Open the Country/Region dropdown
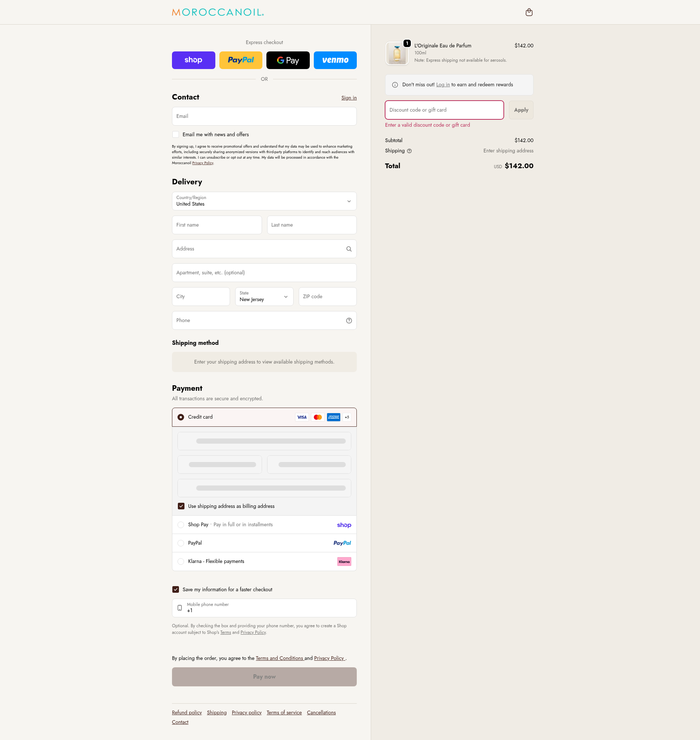Viewport: 700px width, 740px height. pos(264,201)
